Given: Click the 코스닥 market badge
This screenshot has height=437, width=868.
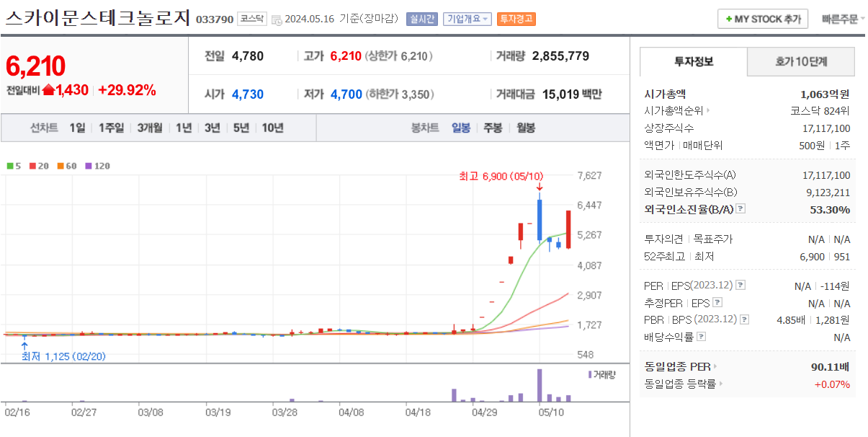Looking at the screenshot, I should click(x=252, y=19).
